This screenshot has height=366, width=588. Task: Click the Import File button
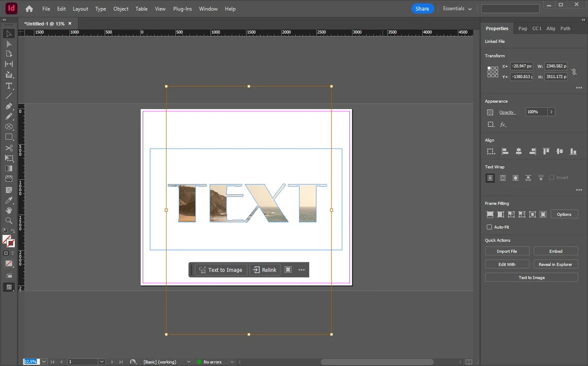tap(507, 251)
